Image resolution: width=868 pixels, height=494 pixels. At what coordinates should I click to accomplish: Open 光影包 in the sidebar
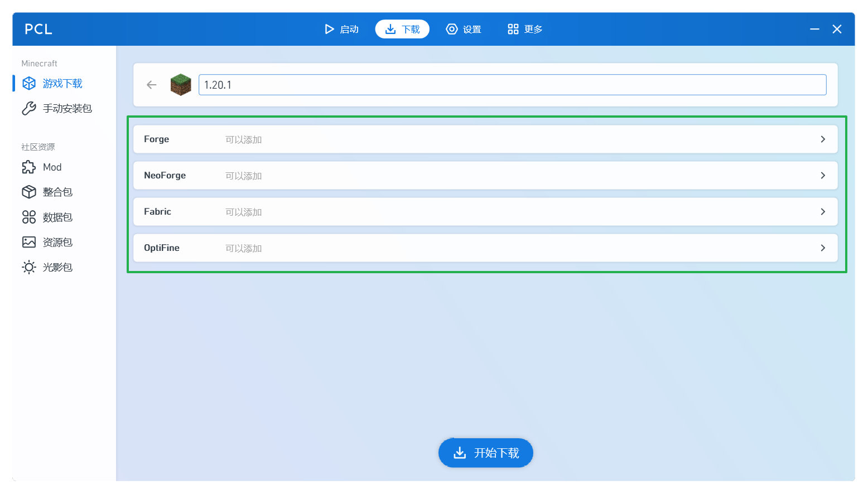(58, 267)
